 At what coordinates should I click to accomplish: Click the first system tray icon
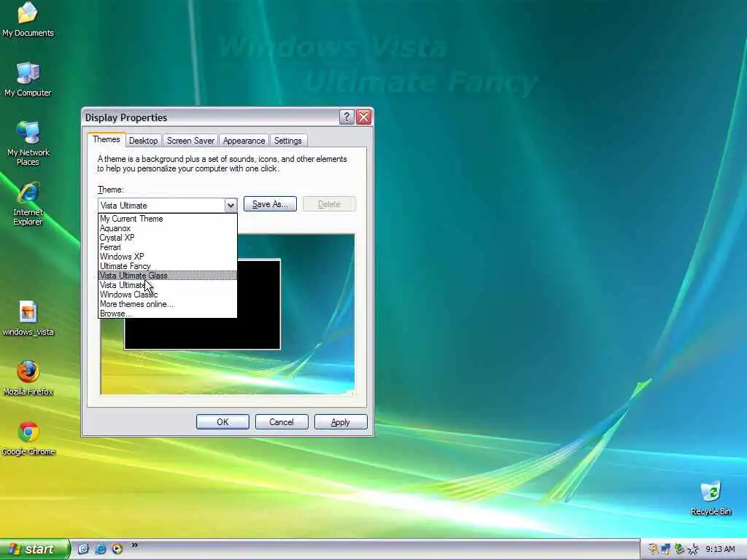(653, 550)
